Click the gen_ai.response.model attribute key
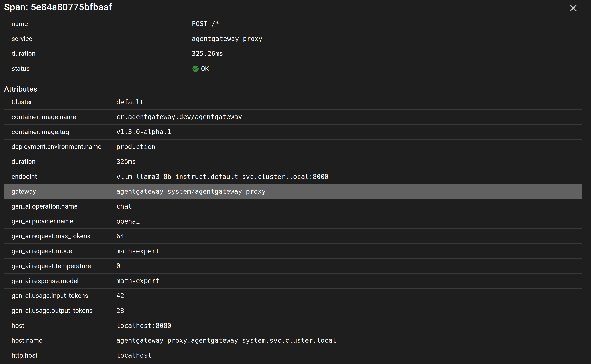The width and height of the screenshot is (591, 364). point(45,281)
